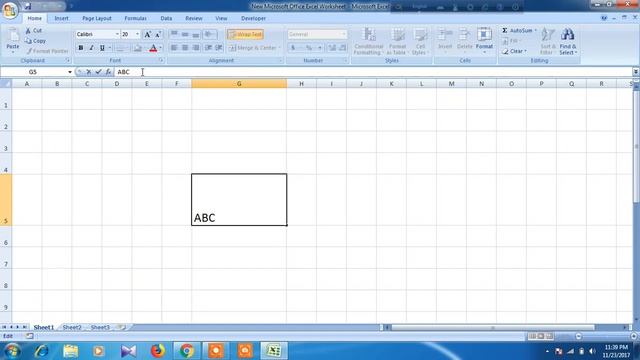The image size is (640, 360).
Task: Cancel the formula bar entry
Action: [x=89, y=72]
